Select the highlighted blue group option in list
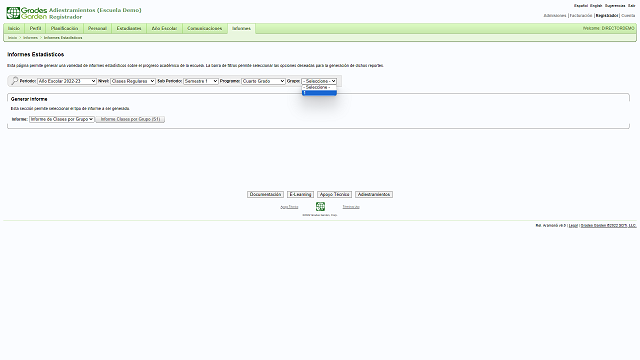This screenshot has width=640, height=360. (x=319, y=93)
